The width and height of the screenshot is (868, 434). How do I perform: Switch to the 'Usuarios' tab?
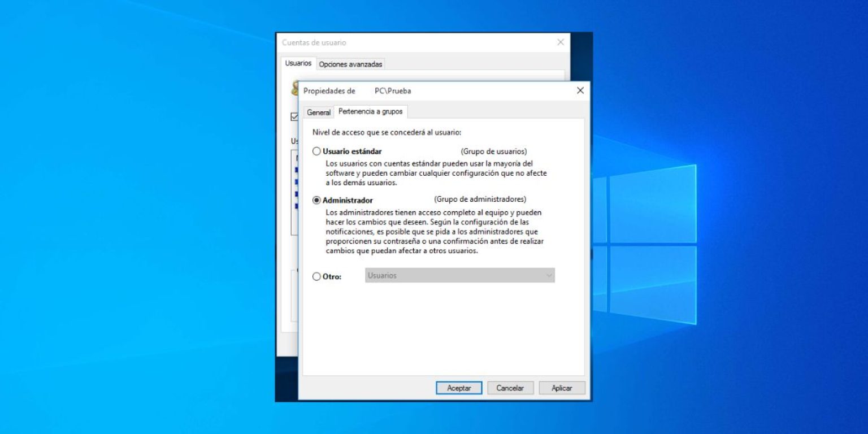click(297, 63)
